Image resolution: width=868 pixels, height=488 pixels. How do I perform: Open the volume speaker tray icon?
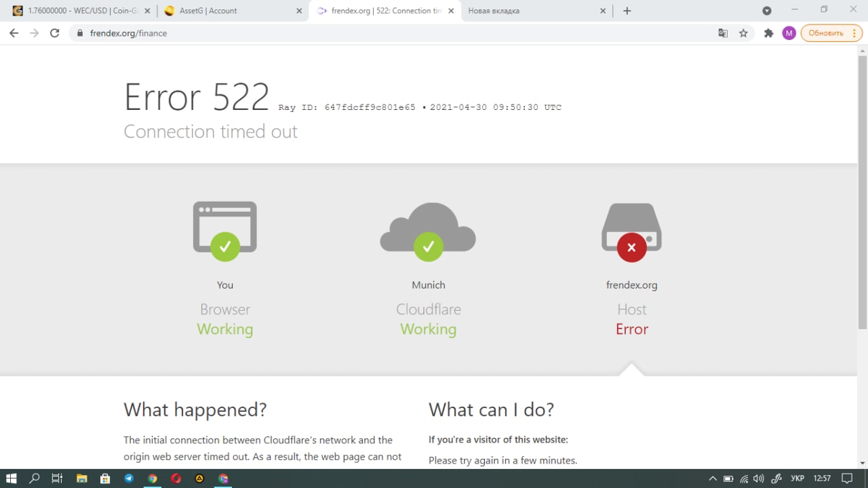point(759,478)
